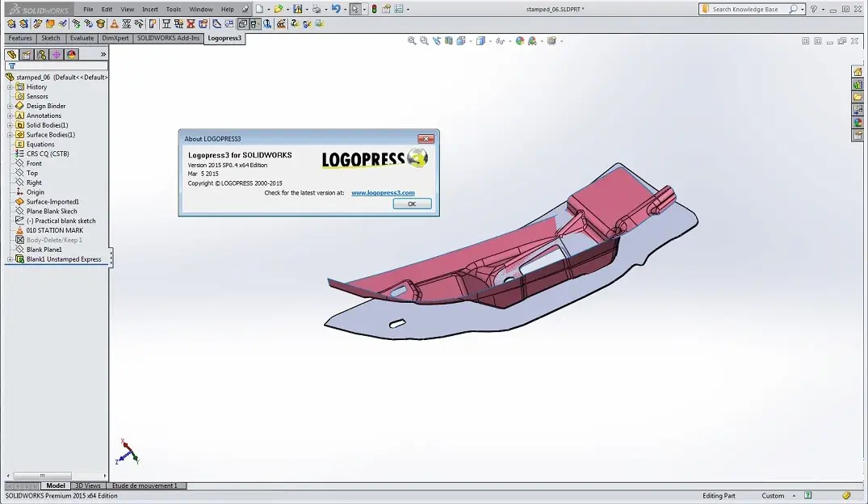Select Body-Delete/Keep1 feature

coord(54,240)
